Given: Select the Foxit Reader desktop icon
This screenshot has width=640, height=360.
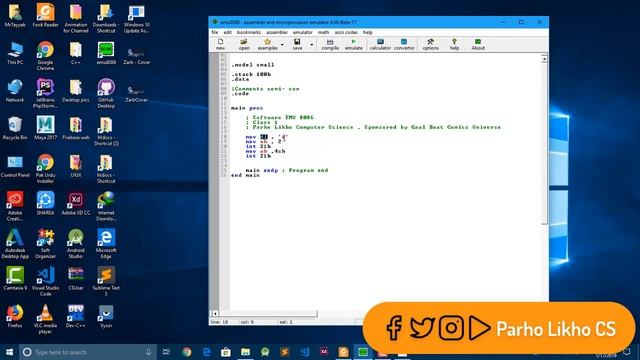Looking at the screenshot, I should click(45, 16).
